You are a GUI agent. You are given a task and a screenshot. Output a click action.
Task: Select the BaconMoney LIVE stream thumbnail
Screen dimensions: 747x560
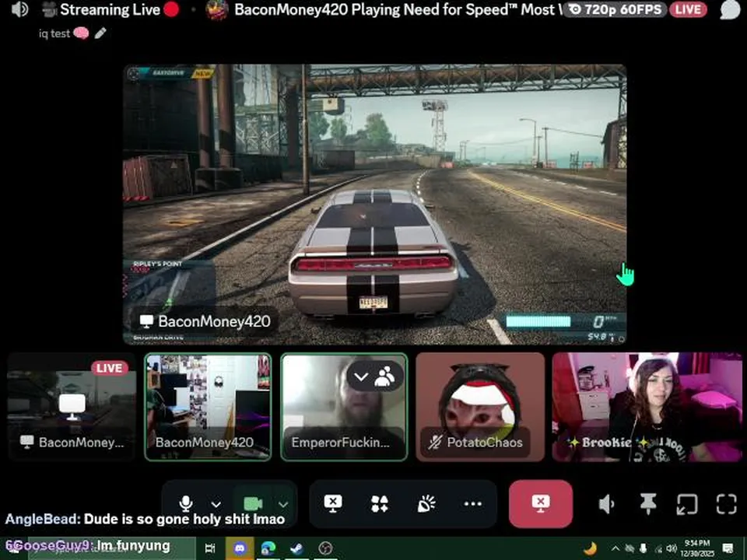(x=72, y=407)
